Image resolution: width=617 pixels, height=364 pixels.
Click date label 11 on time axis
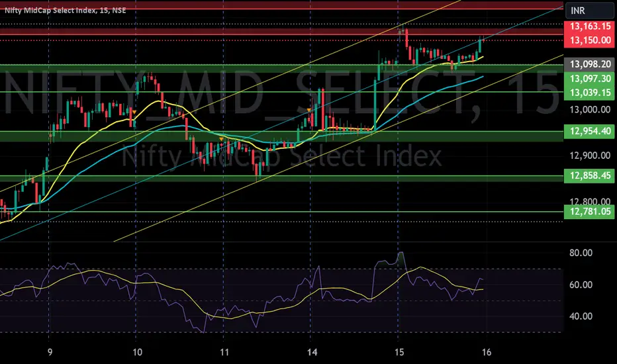point(224,352)
